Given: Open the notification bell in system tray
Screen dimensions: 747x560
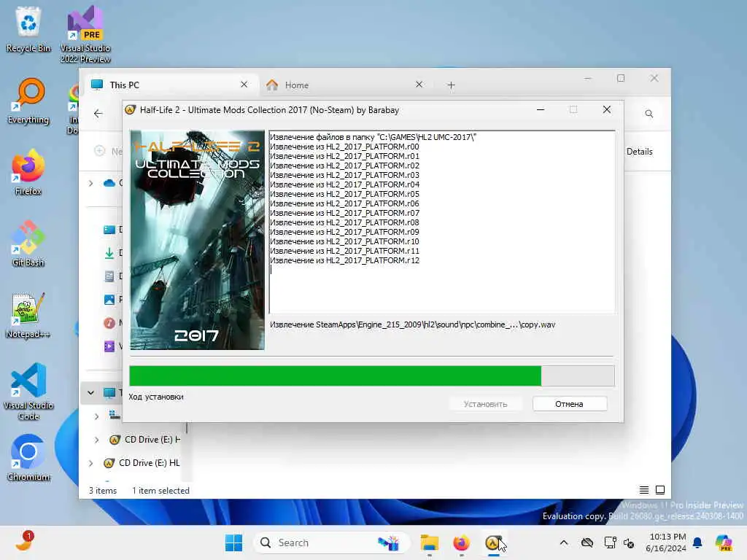Looking at the screenshot, I should point(697,542).
